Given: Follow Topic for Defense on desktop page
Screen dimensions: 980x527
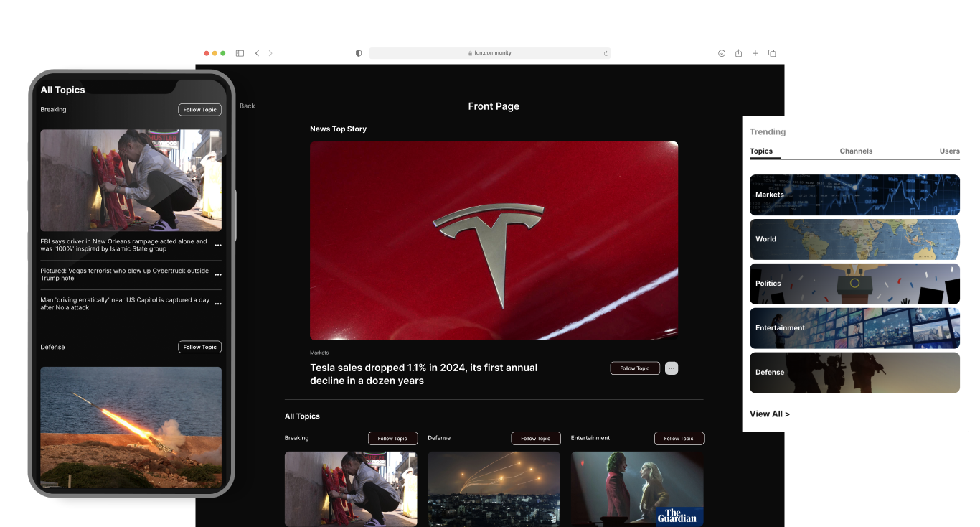Looking at the screenshot, I should tap(536, 438).
